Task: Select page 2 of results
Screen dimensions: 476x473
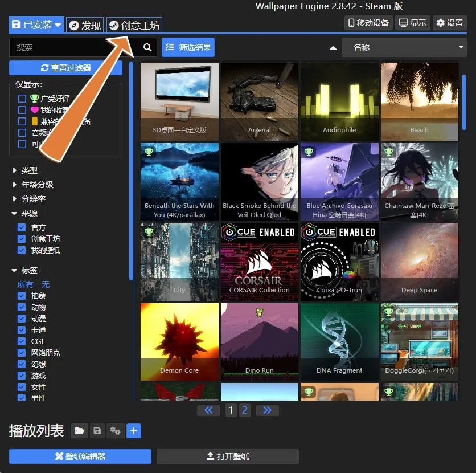Action: 245,410
